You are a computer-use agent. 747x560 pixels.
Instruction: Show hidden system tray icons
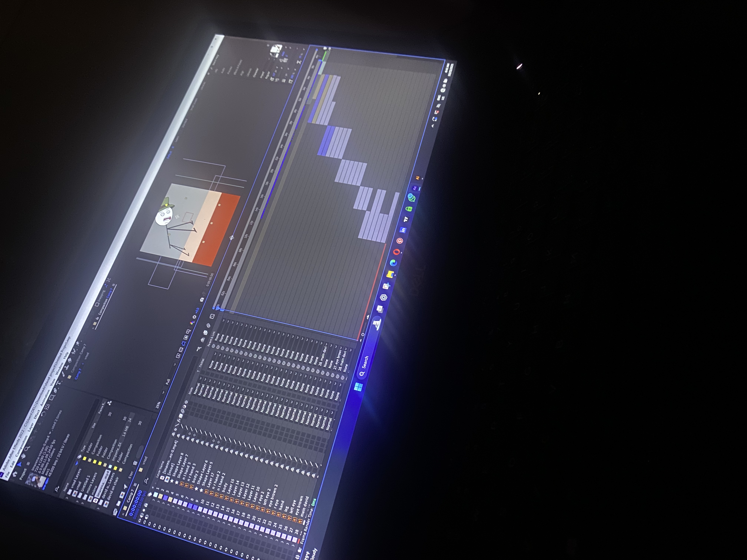433,126
